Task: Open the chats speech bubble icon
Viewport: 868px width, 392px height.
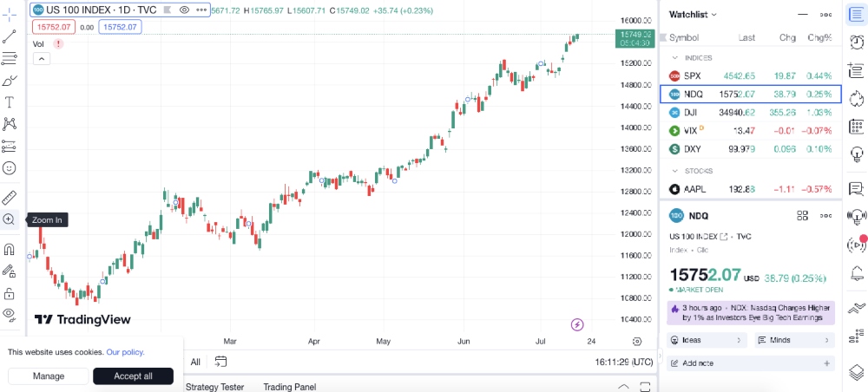Action: [856, 188]
